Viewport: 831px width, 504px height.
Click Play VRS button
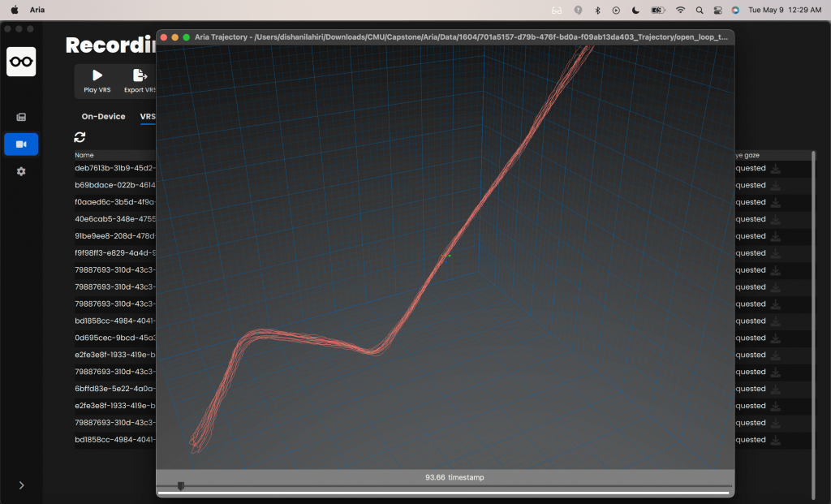coord(97,81)
